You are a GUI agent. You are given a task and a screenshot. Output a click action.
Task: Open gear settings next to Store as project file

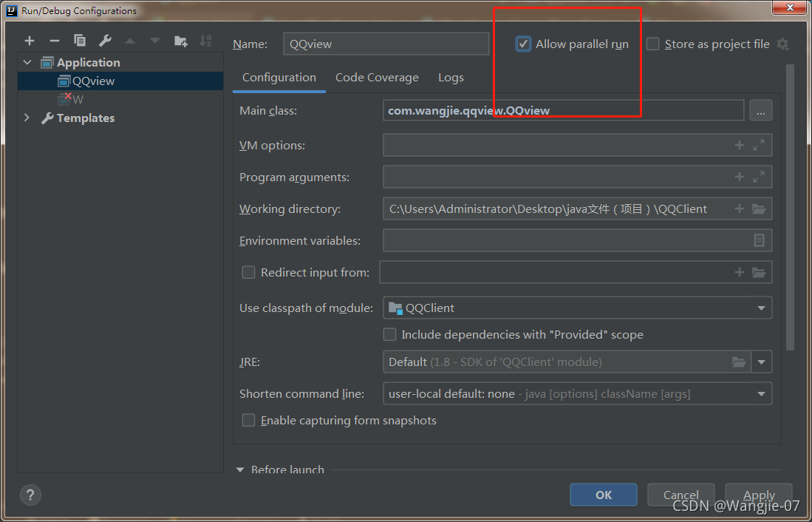[x=783, y=44]
